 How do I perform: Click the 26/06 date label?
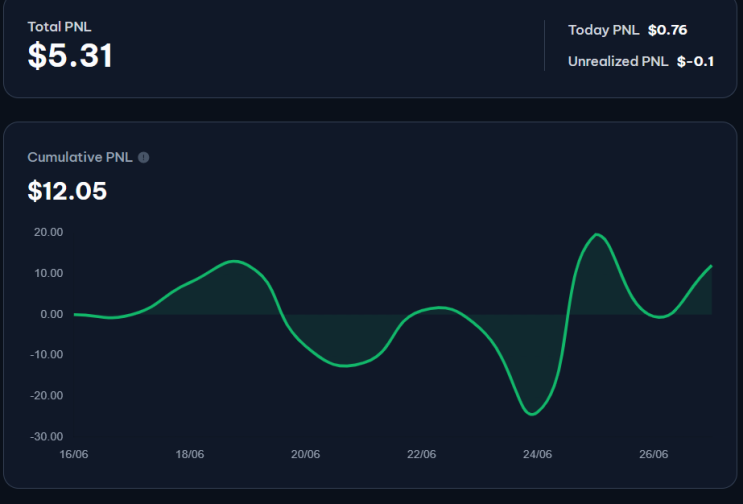pyautogui.click(x=653, y=454)
